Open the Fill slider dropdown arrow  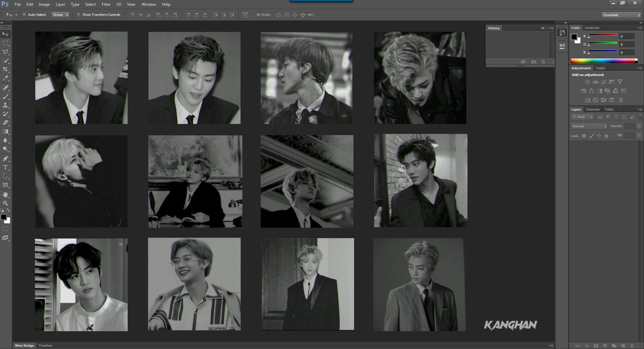click(640, 136)
